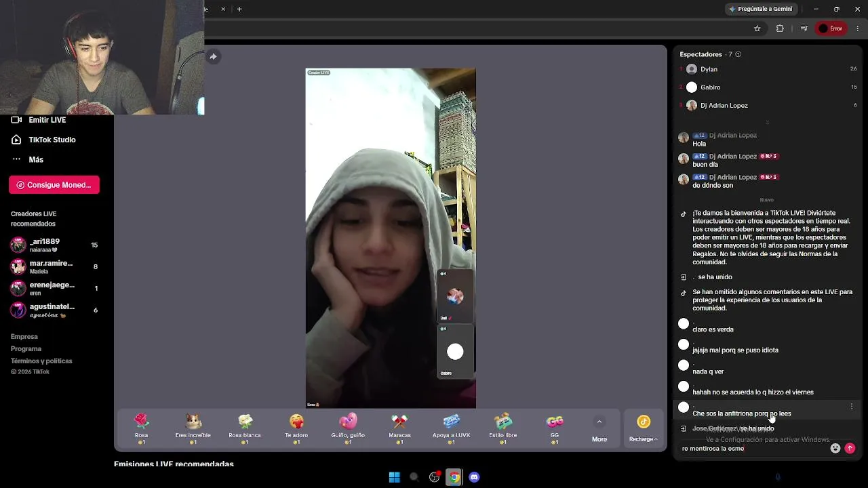The width and height of the screenshot is (868, 488).
Task: Send the Maracas gift
Action: point(399,429)
